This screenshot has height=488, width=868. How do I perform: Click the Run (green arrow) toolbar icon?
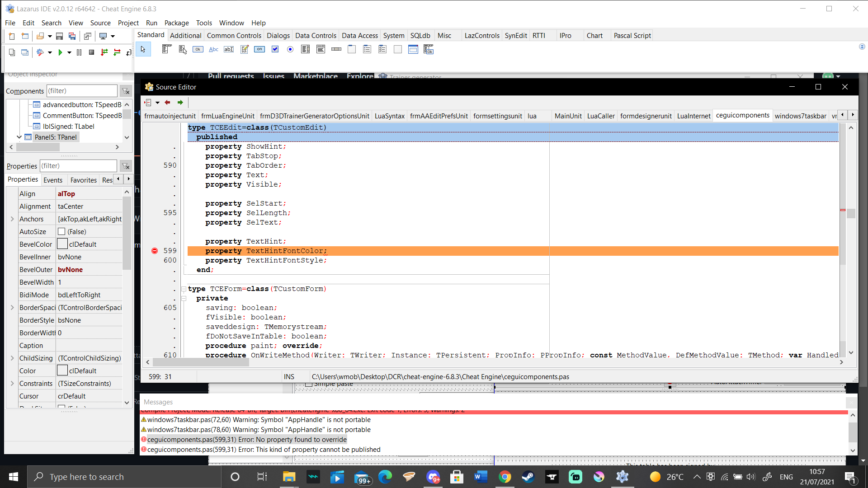pos(61,52)
